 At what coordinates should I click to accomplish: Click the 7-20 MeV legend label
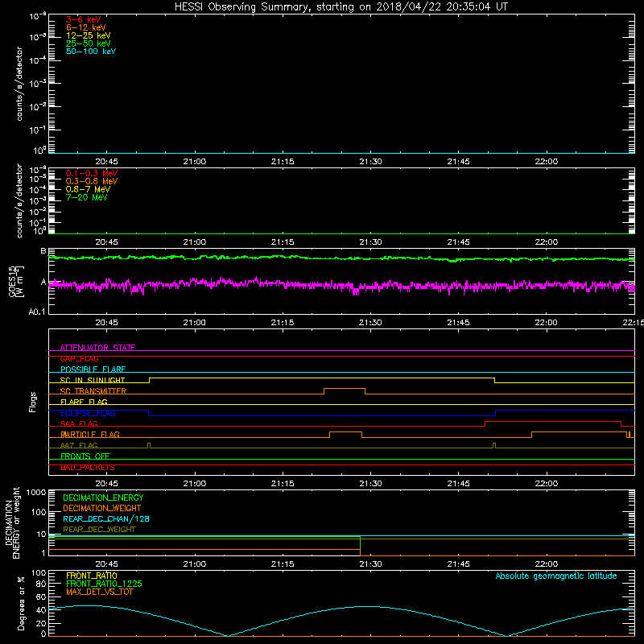87,197
